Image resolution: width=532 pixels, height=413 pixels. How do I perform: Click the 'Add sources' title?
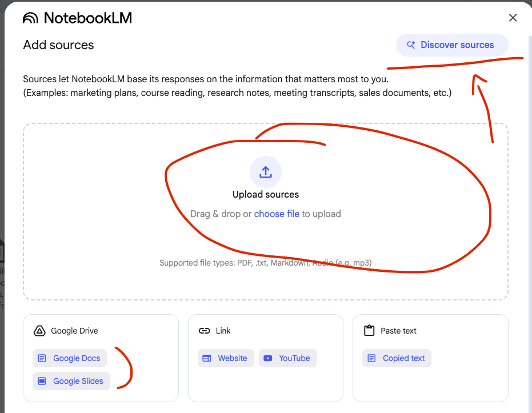[58, 45]
